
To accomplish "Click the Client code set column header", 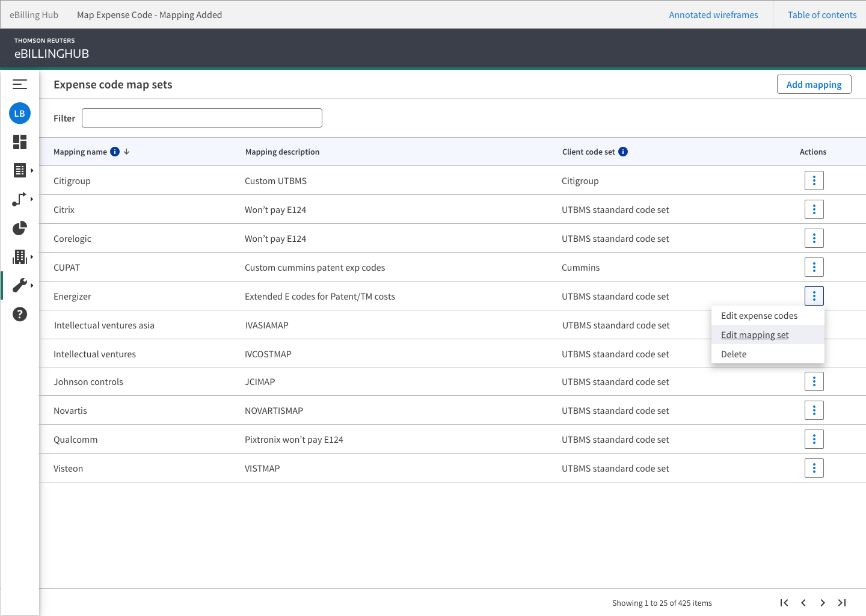I will (x=588, y=152).
